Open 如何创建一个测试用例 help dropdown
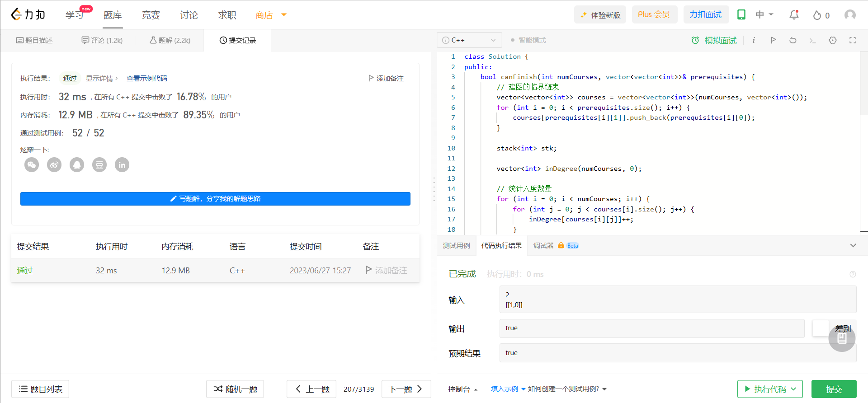The height and width of the screenshot is (403, 868). (x=567, y=389)
